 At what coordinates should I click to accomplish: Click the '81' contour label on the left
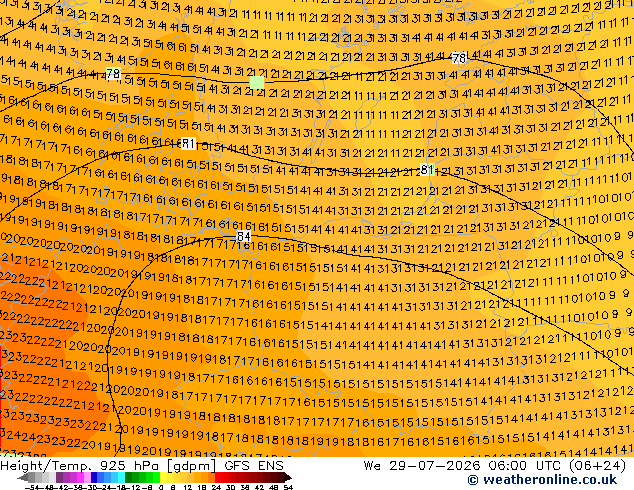tap(188, 143)
